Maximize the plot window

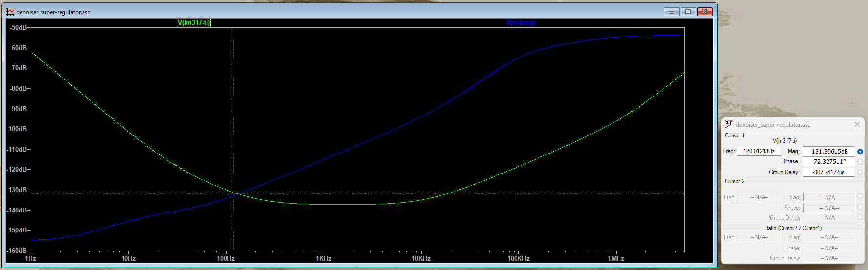(x=688, y=12)
